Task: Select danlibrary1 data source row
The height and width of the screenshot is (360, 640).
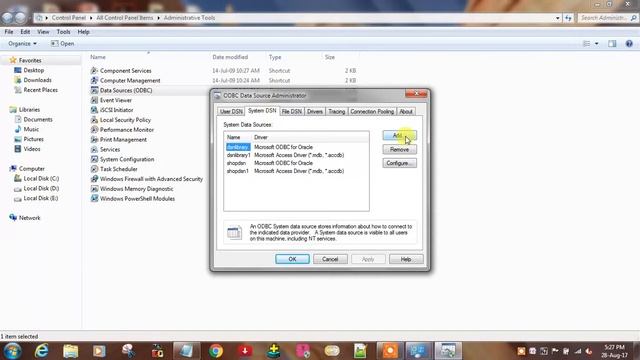Action: pos(297,155)
